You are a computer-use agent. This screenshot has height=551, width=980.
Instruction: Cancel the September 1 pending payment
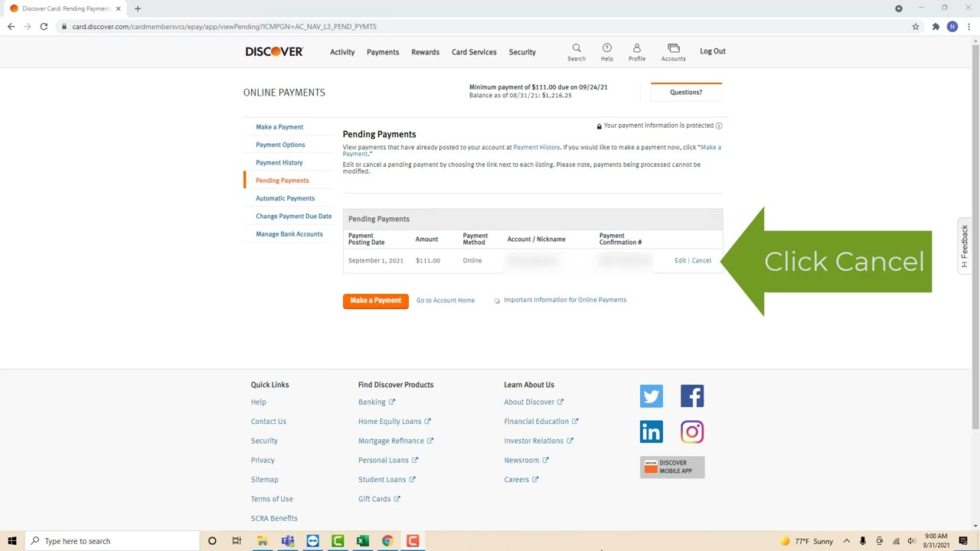coord(701,260)
